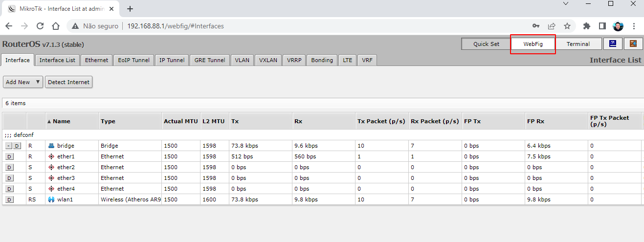Switch to the Interface List tab
The height and width of the screenshot is (242, 644).
[x=57, y=60]
